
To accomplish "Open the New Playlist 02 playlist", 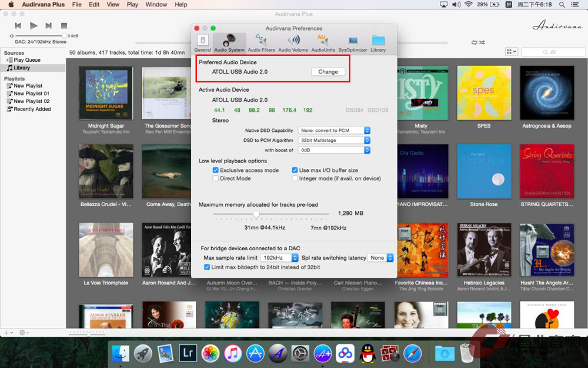I will click(32, 101).
